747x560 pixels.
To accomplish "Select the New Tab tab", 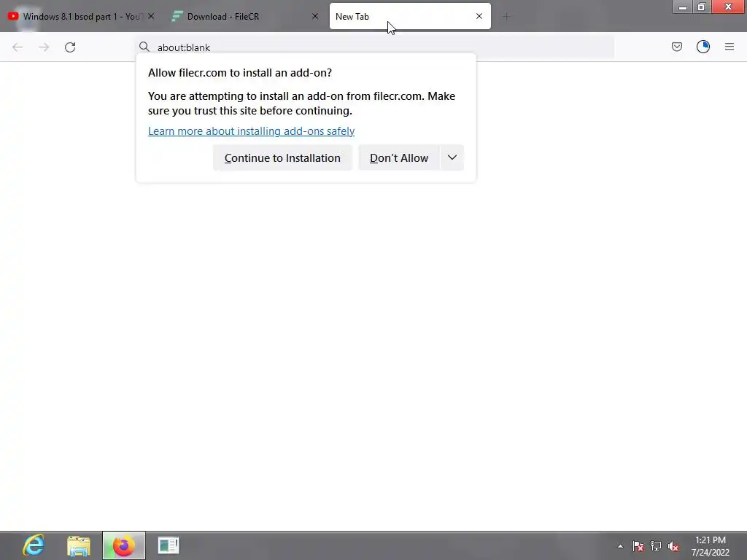I will pos(410,16).
